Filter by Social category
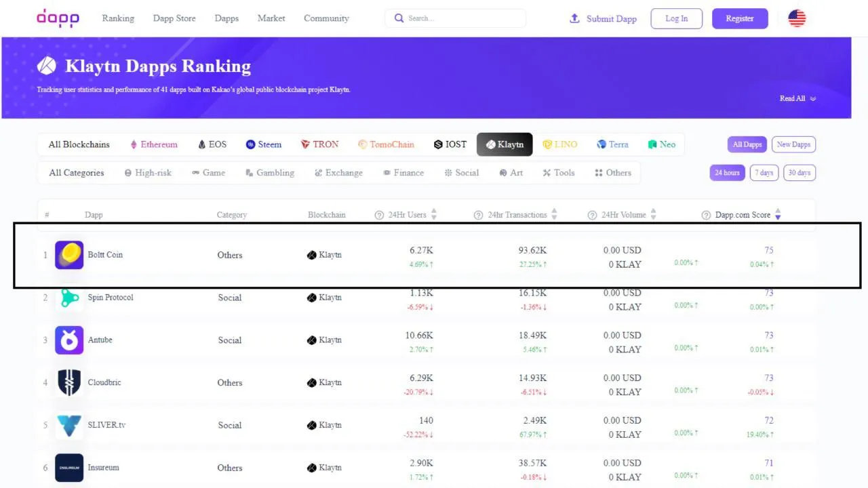The height and width of the screenshot is (488, 868). coord(462,173)
